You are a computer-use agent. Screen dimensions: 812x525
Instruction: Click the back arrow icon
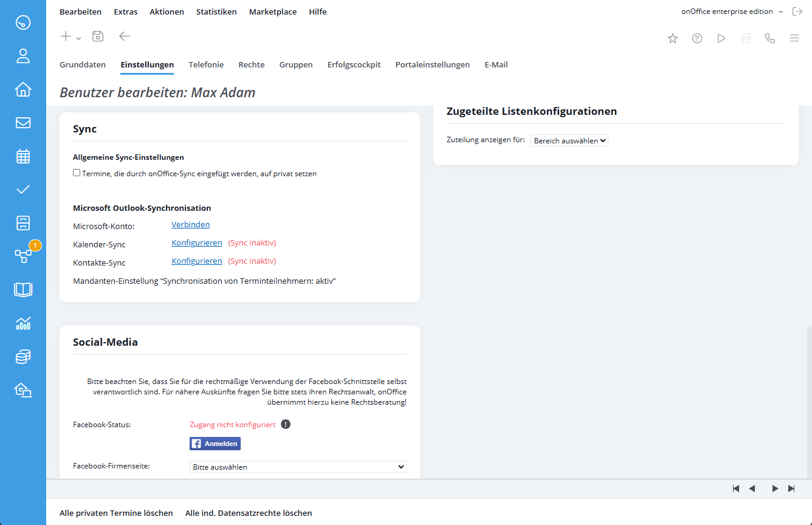(x=125, y=36)
